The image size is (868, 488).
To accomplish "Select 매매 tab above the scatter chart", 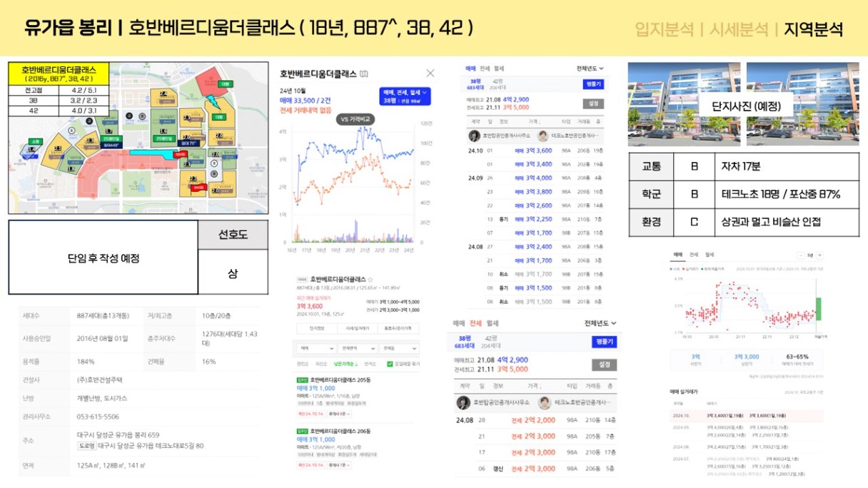I will pos(678,255).
